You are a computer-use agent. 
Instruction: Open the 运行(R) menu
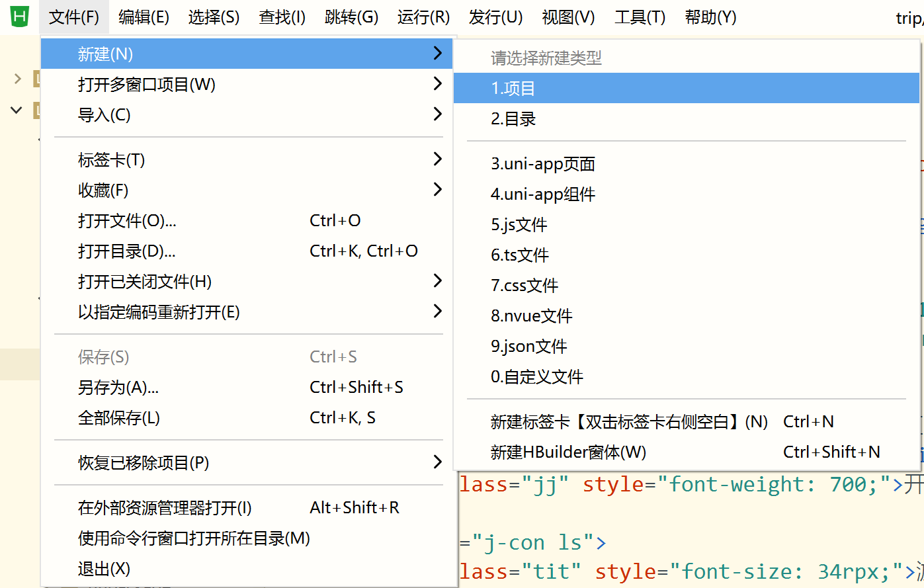pyautogui.click(x=423, y=17)
